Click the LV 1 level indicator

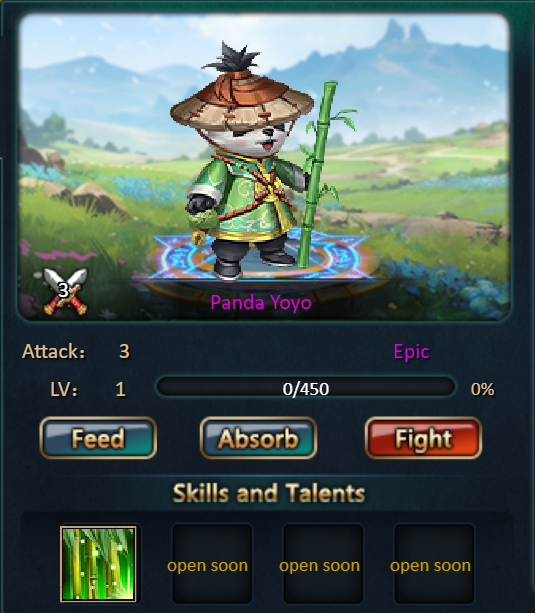(88, 389)
